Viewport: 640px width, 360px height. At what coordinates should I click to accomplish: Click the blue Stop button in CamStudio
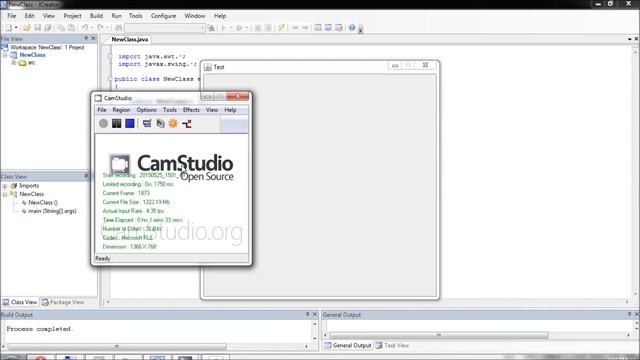tap(130, 123)
